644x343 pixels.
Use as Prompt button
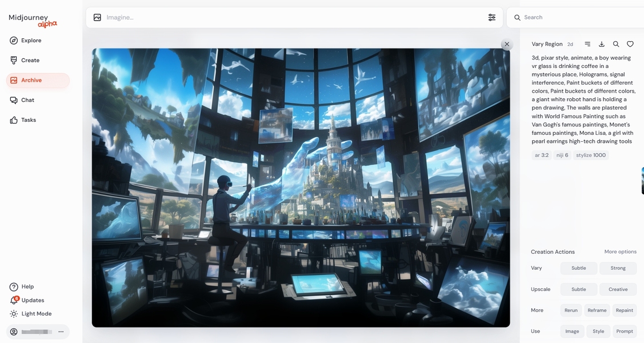(x=624, y=331)
